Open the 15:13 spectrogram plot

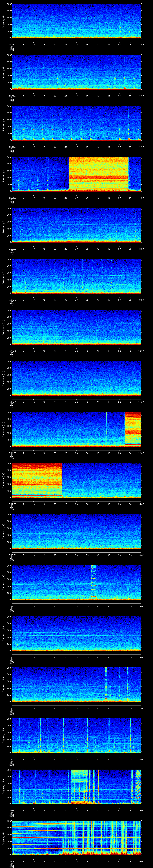click(x=76, y=531)
